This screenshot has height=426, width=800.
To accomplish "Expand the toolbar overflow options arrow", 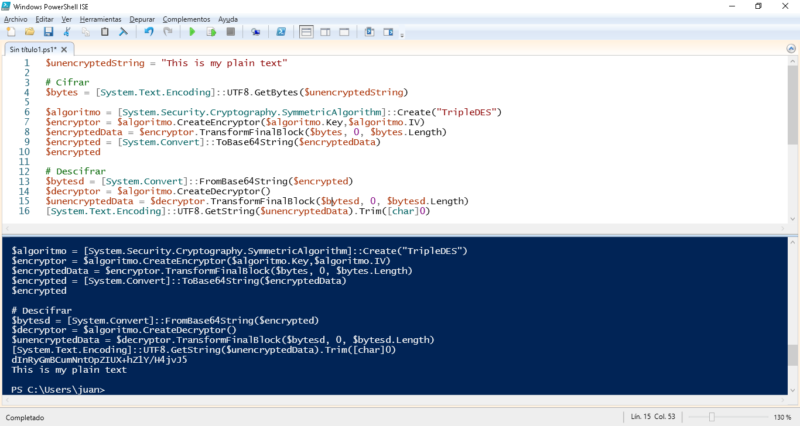I will pyautogui.click(x=402, y=35).
